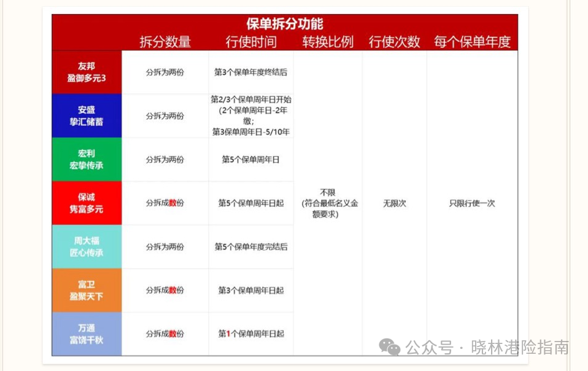This screenshot has width=588, height=371.
Task: Select the 每个保单年度 column header
Action: click(x=472, y=42)
